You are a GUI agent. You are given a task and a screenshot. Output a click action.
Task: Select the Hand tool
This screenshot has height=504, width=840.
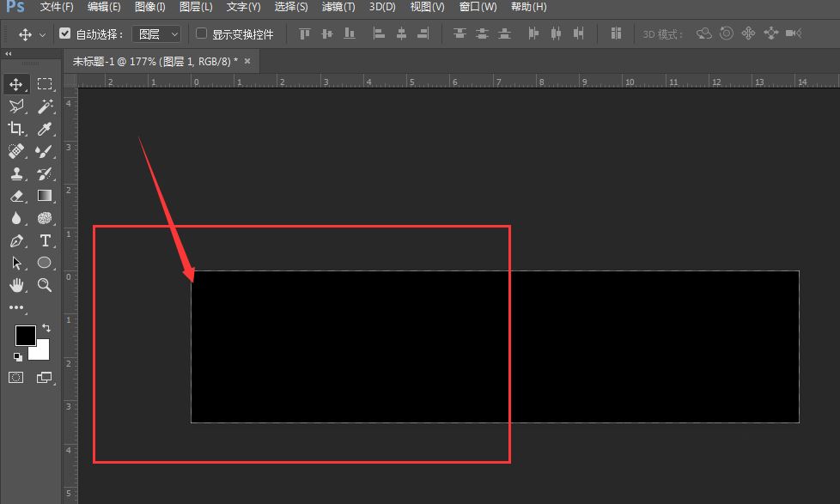point(16,285)
